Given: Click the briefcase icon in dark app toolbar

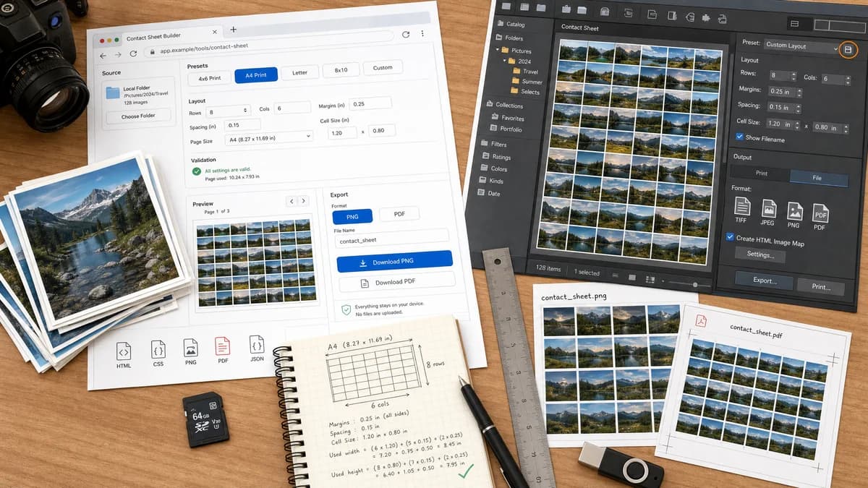Looking at the screenshot, I should tap(566, 10).
